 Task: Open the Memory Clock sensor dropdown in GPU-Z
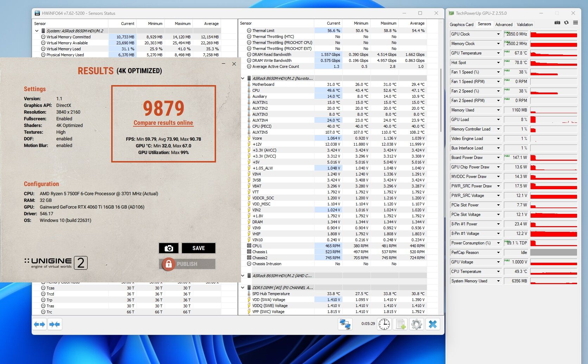pyautogui.click(x=498, y=44)
